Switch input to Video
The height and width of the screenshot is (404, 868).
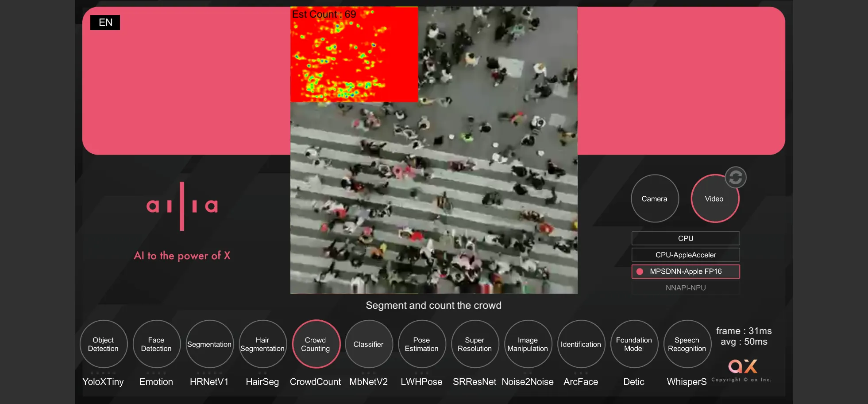714,199
